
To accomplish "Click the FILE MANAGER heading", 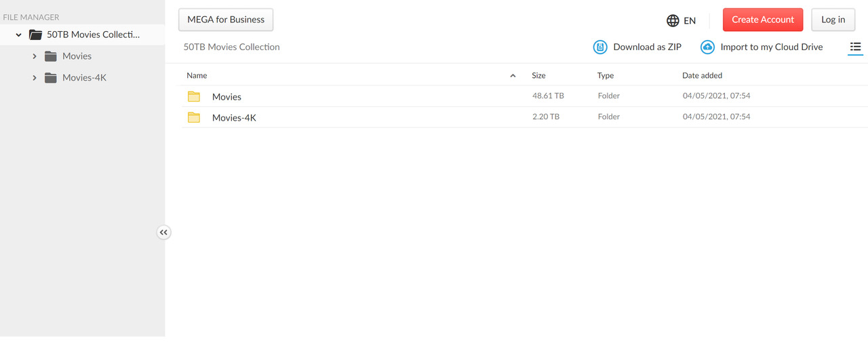I will (31, 18).
